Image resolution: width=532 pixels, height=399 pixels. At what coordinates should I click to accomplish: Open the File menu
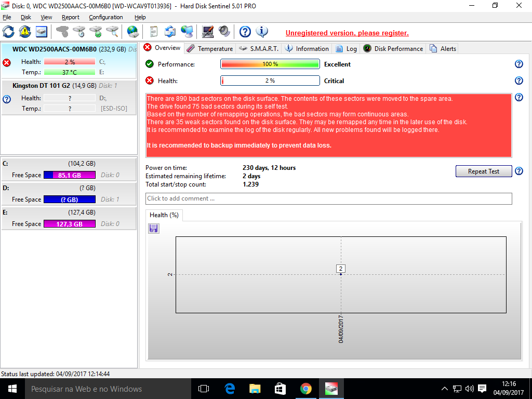[7, 17]
